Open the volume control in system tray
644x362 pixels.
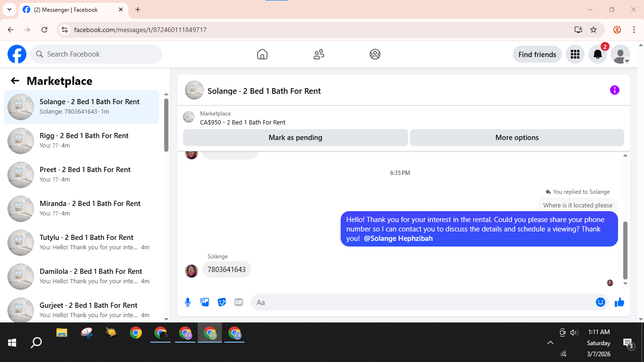[574, 332]
